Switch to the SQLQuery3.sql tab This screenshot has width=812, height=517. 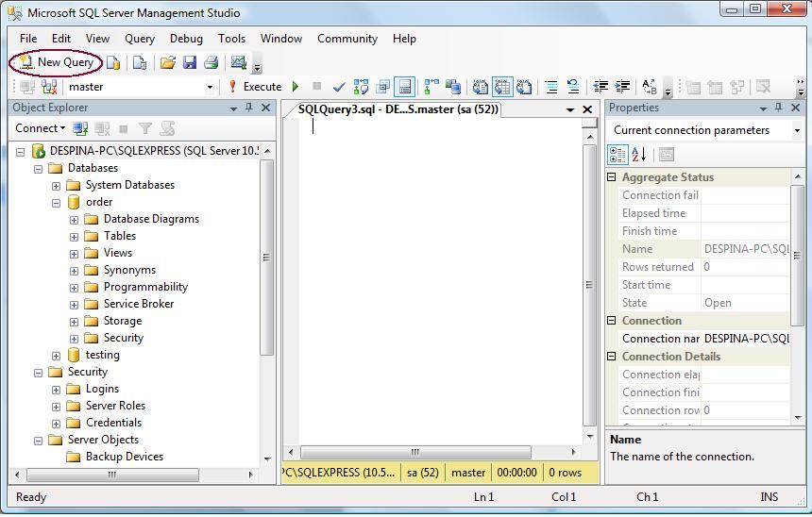pyautogui.click(x=398, y=109)
